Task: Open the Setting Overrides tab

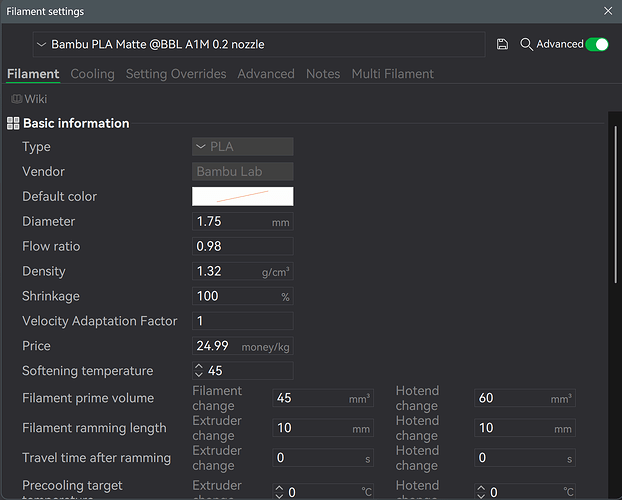Action: (x=176, y=74)
